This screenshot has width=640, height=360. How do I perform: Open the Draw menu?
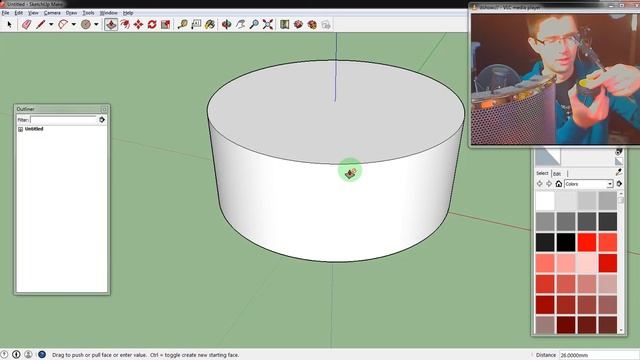(71, 13)
